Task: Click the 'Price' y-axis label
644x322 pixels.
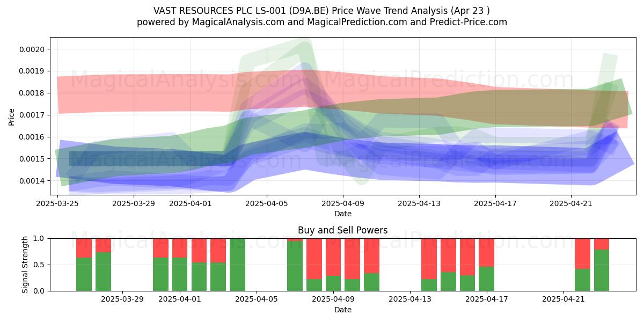Action: [12, 116]
